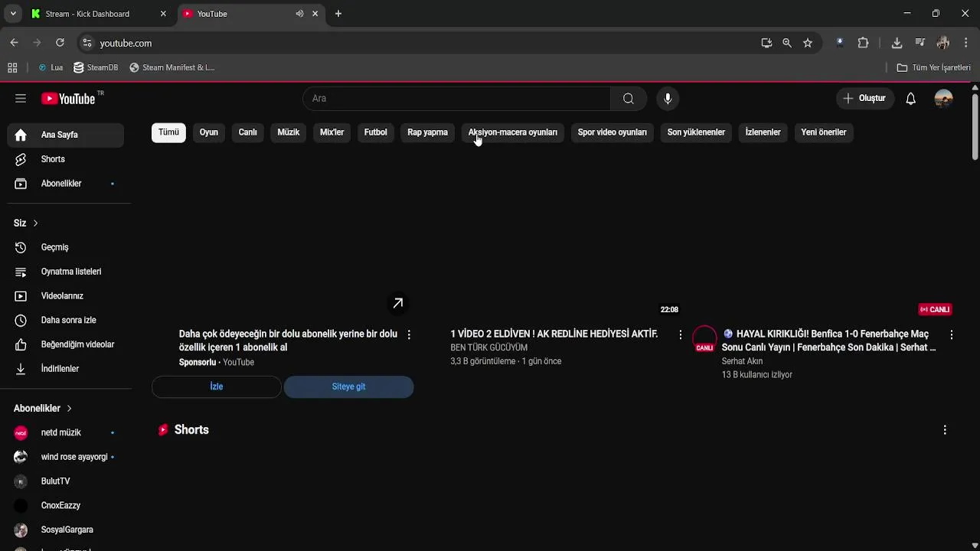Open options for 1 VİDEO 2 ELDİVEN video

click(x=680, y=334)
